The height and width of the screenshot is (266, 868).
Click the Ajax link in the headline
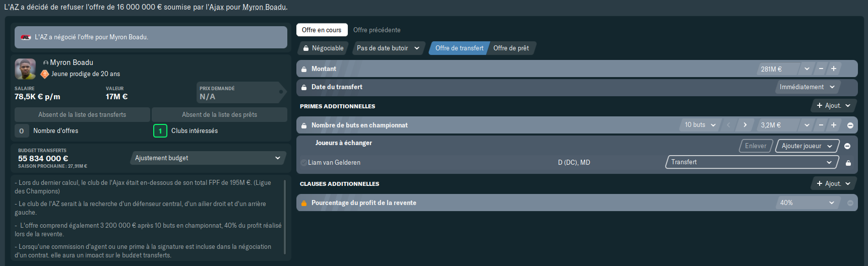pyautogui.click(x=217, y=7)
